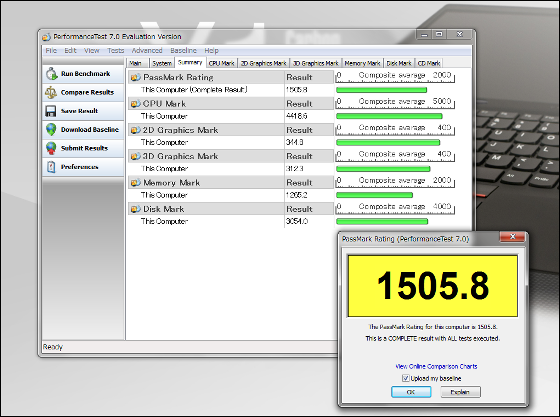The height and width of the screenshot is (417, 560).
Task: Click the 3D Graphics Mark green result bar
Action: coord(383,169)
